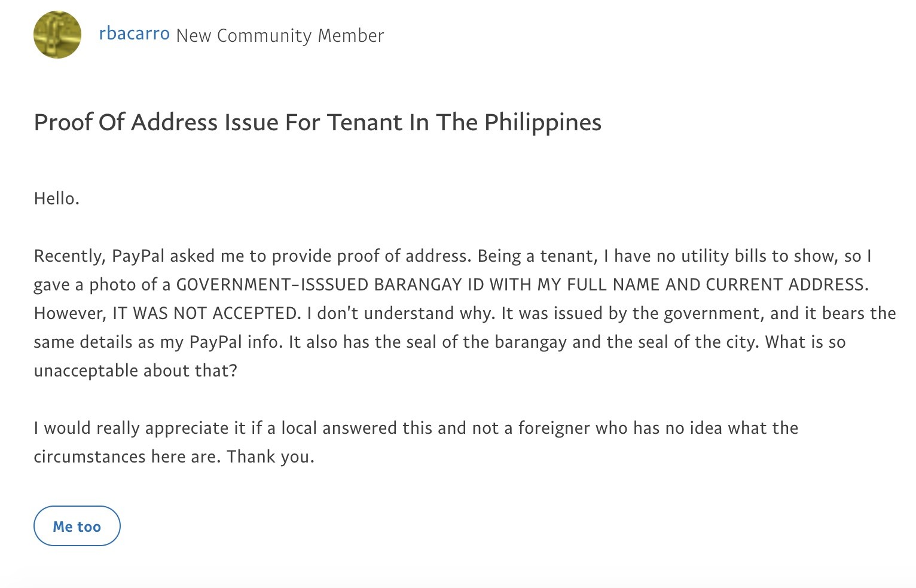Click the New Community Member rank label

pos(280,36)
